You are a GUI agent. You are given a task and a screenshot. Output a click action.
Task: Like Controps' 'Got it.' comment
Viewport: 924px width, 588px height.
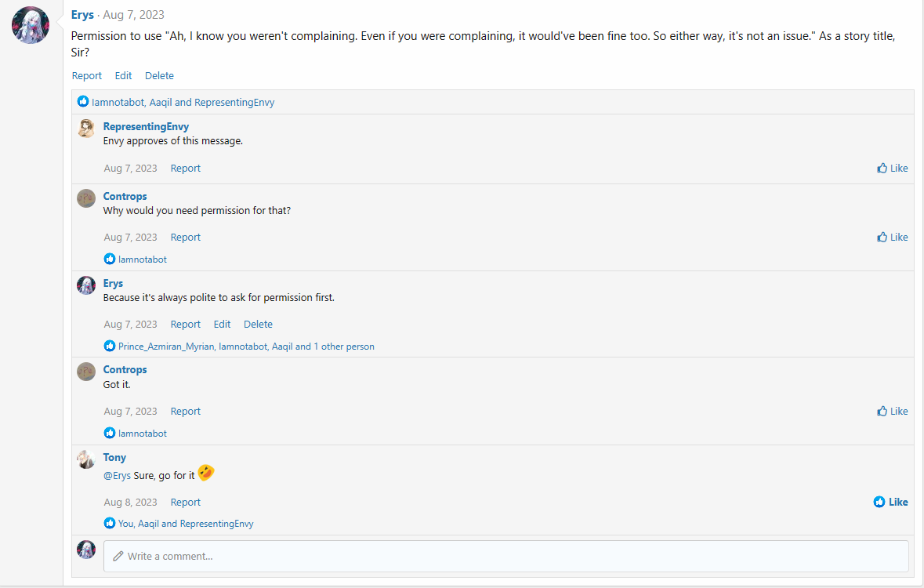(x=892, y=411)
